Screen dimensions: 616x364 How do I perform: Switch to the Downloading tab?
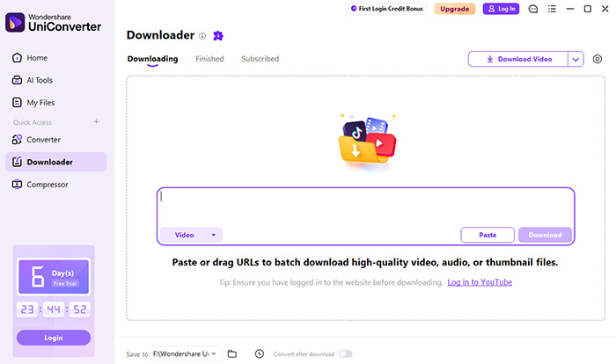[152, 59]
